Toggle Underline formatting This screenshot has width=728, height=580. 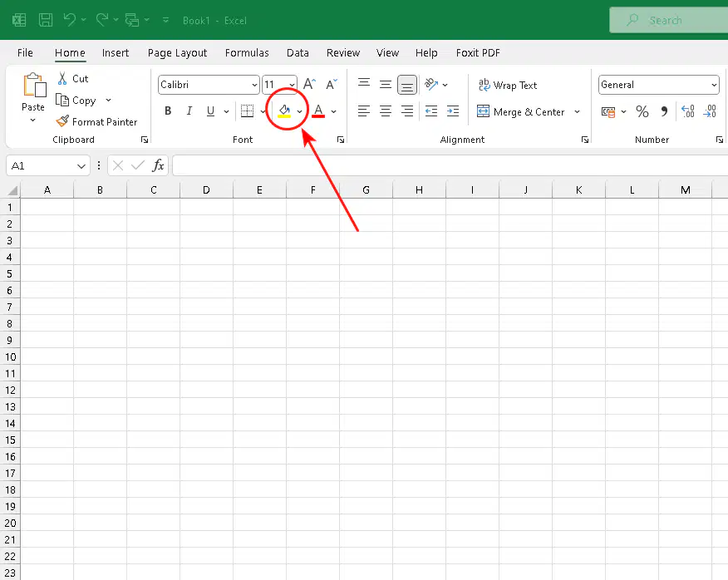211,111
